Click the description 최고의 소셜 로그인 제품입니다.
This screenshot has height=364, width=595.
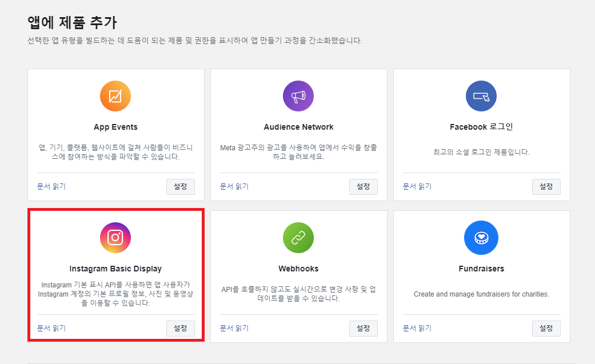click(481, 152)
